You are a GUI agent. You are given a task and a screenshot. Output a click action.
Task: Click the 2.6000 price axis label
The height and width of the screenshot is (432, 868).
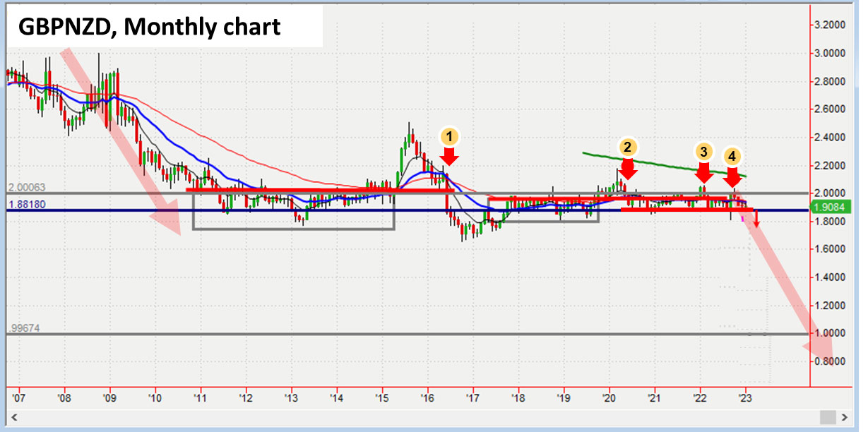click(x=829, y=109)
